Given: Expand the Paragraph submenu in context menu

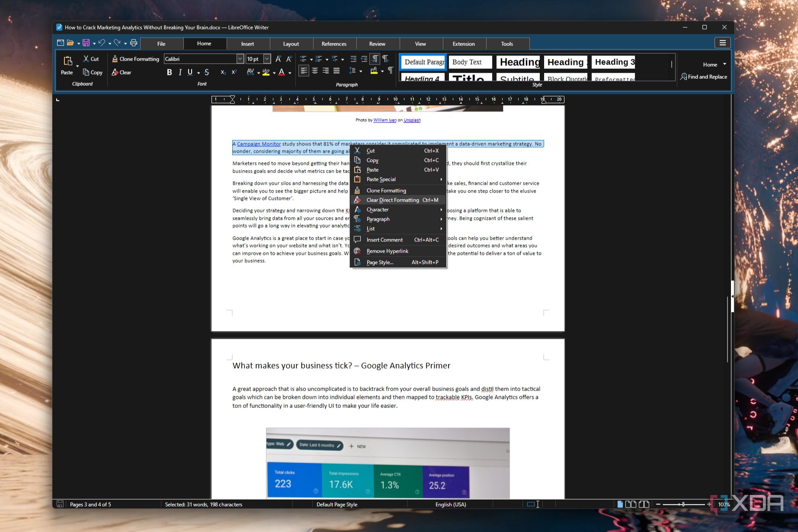Looking at the screenshot, I should click(x=398, y=219).
